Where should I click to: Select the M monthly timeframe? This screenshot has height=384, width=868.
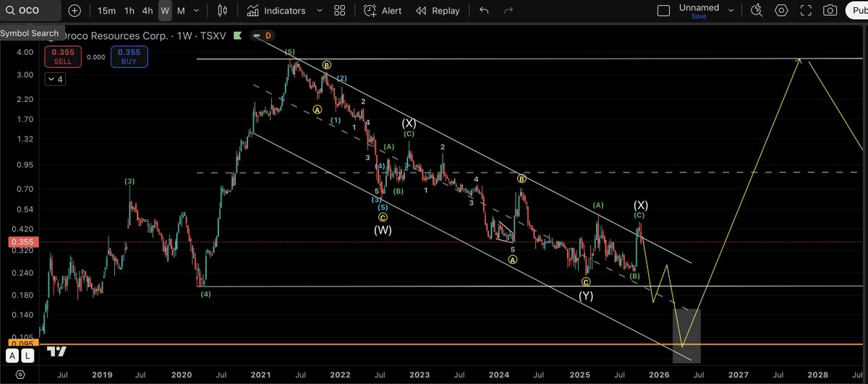[x=181, y=11]
